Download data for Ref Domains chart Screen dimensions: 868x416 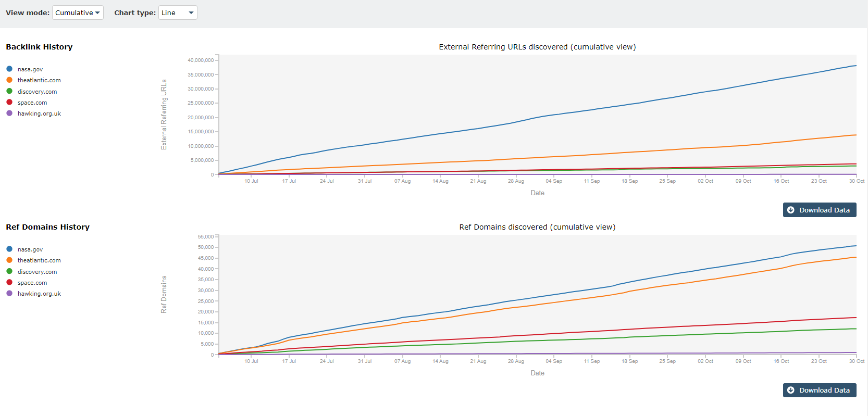tap(819, 390)
